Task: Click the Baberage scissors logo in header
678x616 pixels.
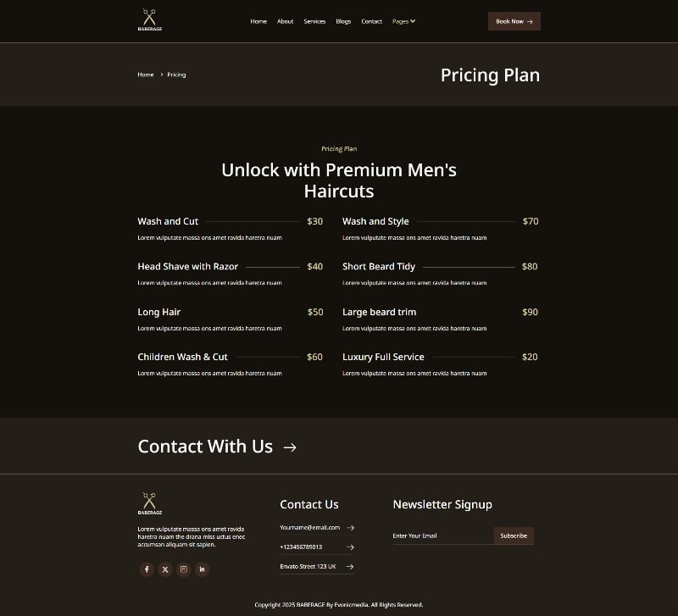Action: point(150,19)
